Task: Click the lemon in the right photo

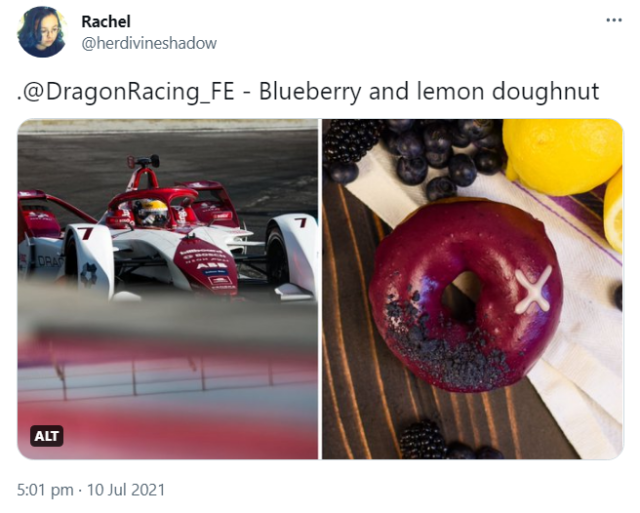Action: click(562, 155)
